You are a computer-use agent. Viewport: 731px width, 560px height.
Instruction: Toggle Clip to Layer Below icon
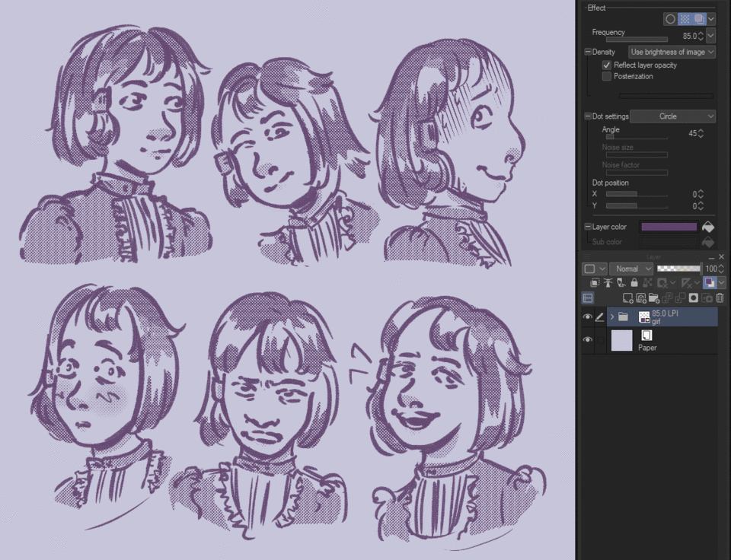click(x=595, y=283)
